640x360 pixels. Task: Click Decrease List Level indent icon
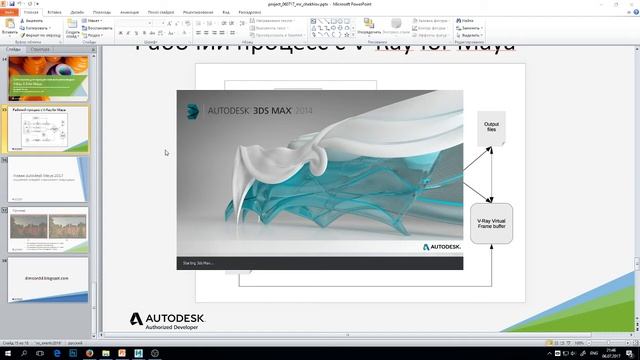point(224,23)
